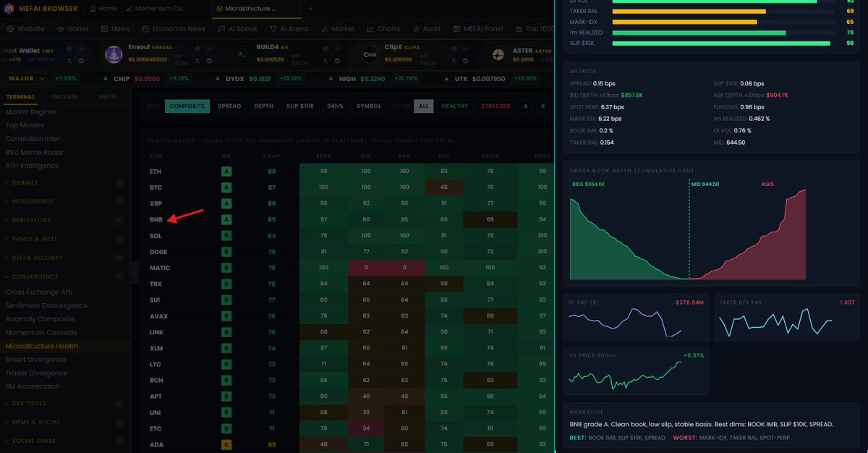
Task: Open X icon on ClipX card
Action: pyautogui.click(x=452, y=61)
